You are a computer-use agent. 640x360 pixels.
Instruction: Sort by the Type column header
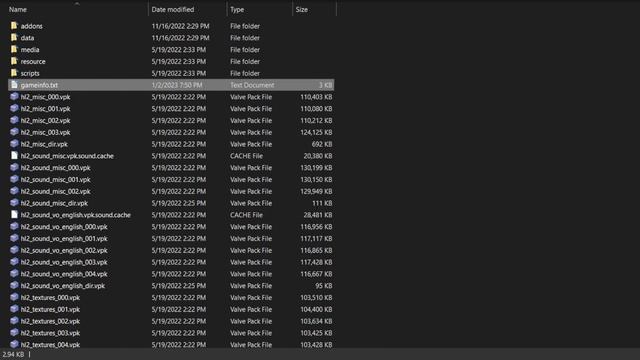[x=237, y=9]
